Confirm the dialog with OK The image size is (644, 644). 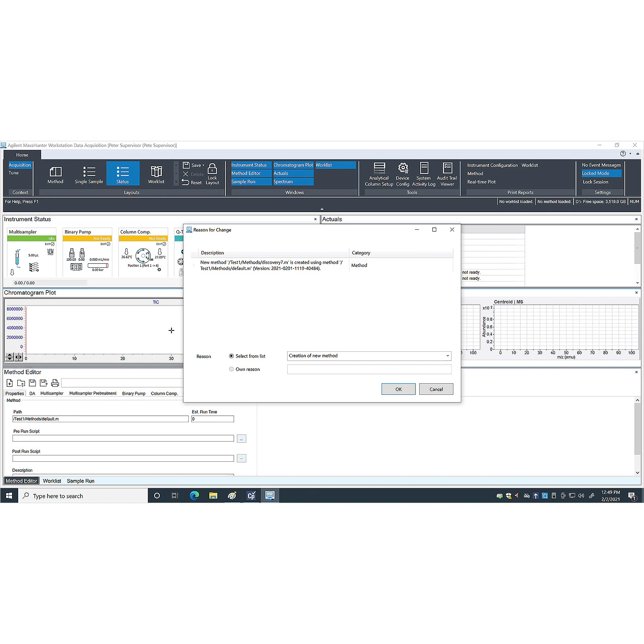pos(398,389)
